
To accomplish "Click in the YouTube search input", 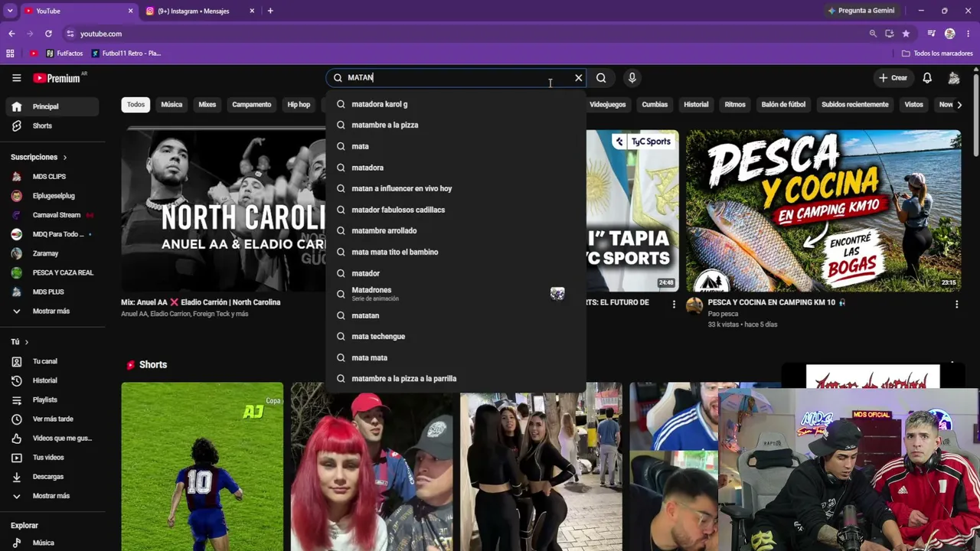I will pos(456,77).
